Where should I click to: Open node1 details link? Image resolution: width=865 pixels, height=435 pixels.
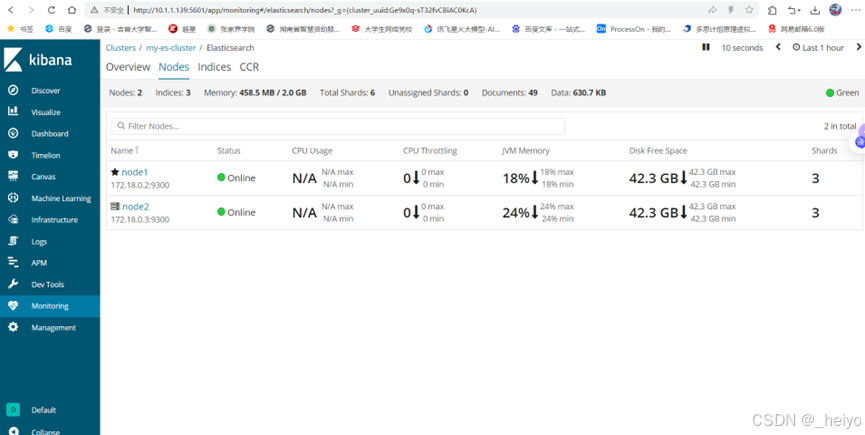(x=135, y=173)
